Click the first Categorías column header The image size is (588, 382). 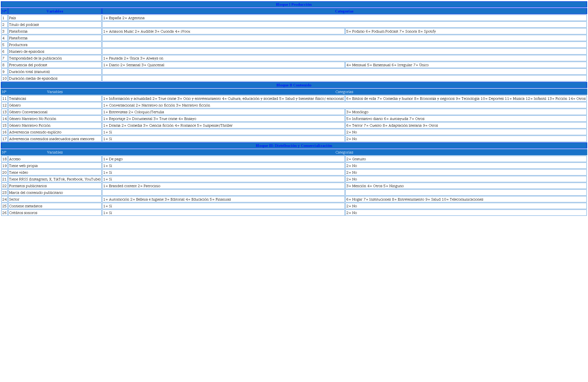point(344,11)
